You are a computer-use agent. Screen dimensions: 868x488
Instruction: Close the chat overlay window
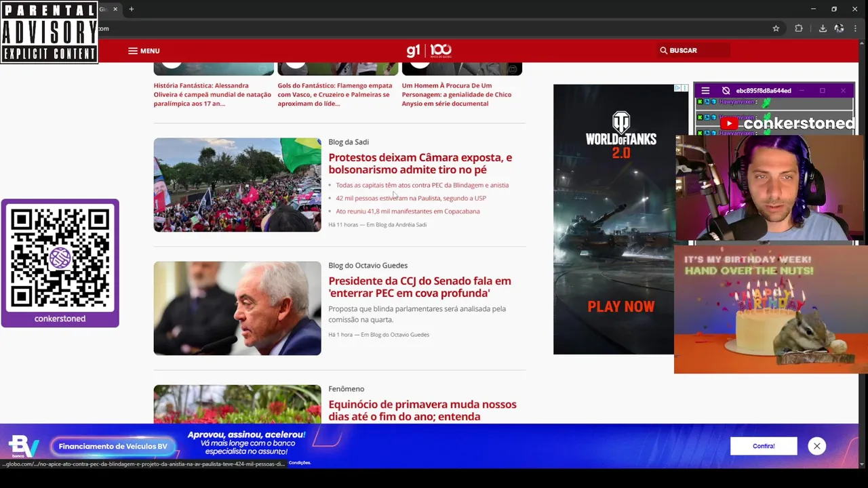(x=843, y=90)
